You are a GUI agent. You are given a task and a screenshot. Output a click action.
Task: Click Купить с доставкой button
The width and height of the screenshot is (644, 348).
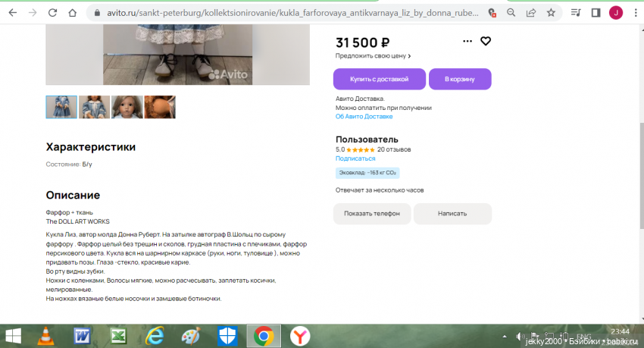click(379, 79)
